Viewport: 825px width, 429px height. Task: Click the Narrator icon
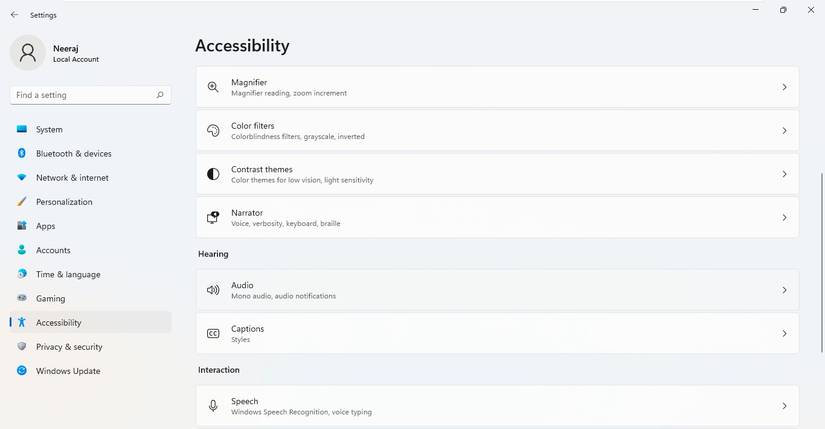click(213, 217)
